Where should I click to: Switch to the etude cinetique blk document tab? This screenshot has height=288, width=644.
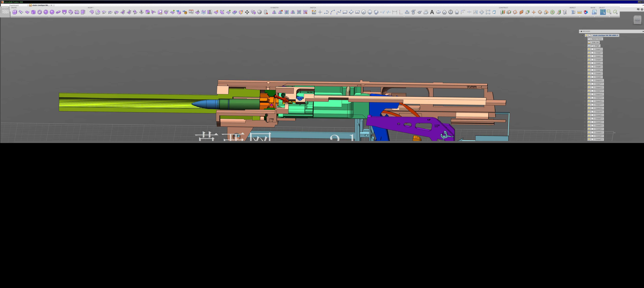coord(41,5)
